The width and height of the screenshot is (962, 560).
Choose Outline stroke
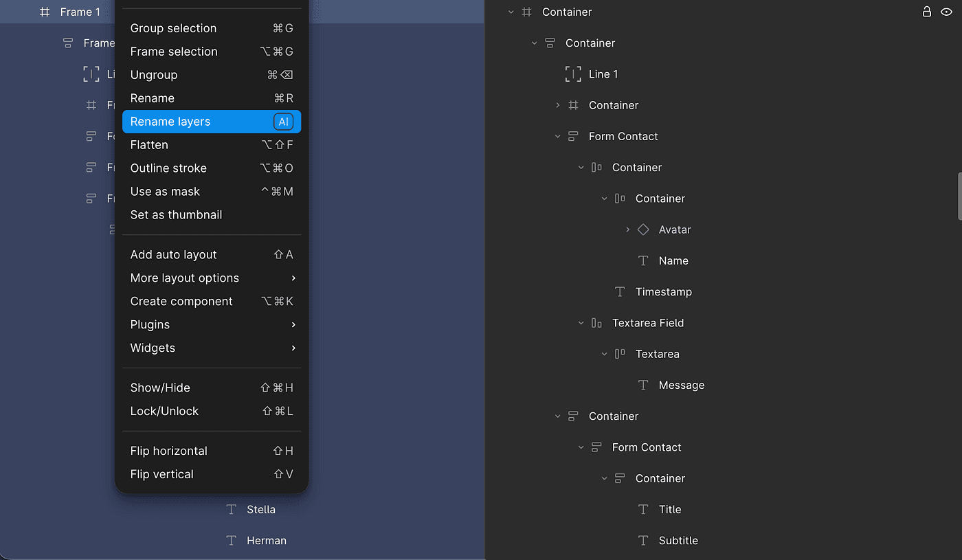212,168
